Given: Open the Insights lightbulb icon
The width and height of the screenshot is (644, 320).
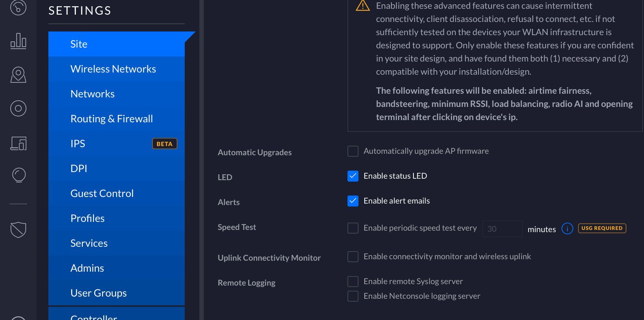Looking at the screenshot, I should click(19, 175).
